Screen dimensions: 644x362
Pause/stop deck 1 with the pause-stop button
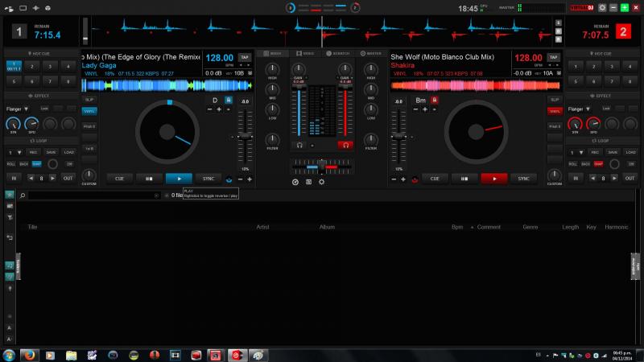(149, 179)
